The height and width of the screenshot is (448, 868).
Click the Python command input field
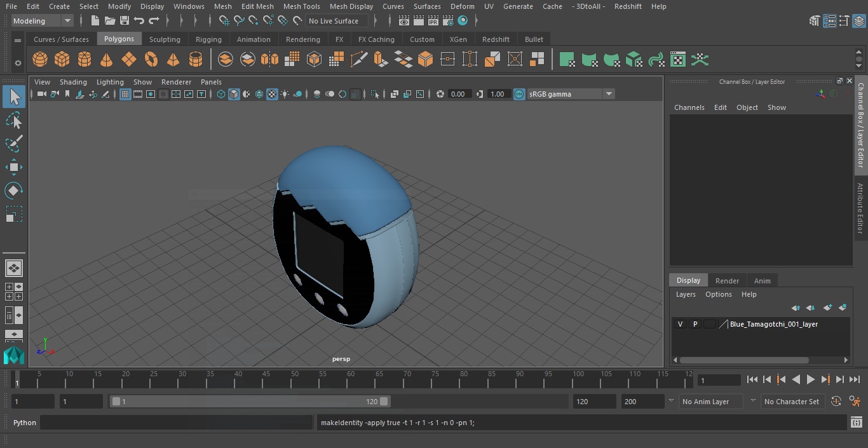pyautogui.click(x=177, y=423)
